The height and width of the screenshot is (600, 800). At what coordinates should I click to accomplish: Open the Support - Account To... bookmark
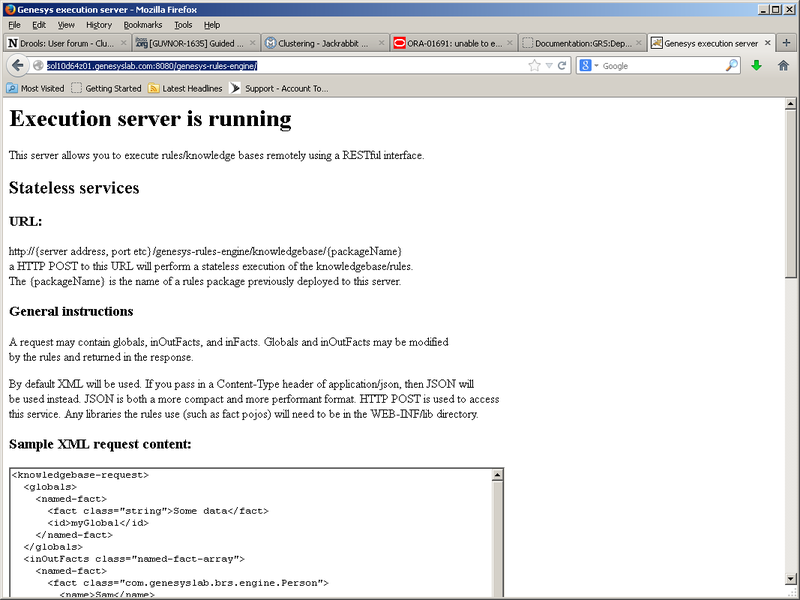point(279,88)
